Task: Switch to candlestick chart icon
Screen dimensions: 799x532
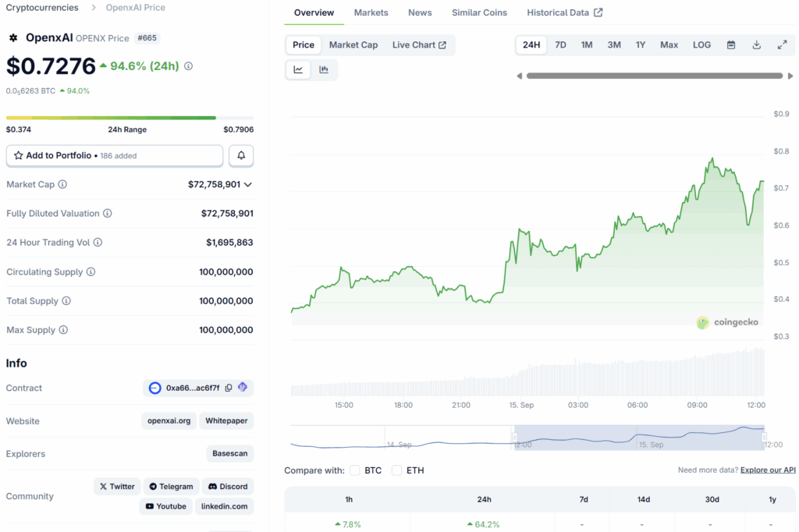Action: 324,70
